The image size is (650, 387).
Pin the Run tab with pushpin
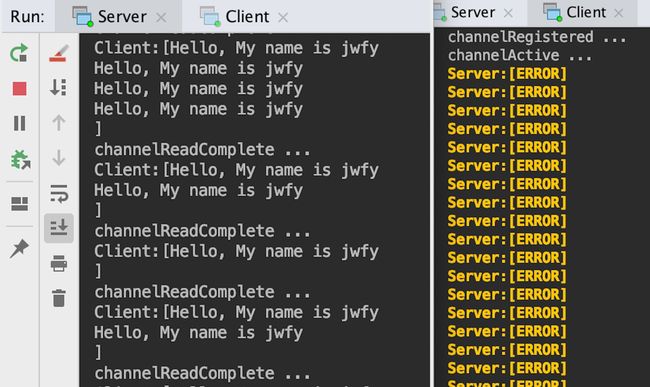coord(19,249)
